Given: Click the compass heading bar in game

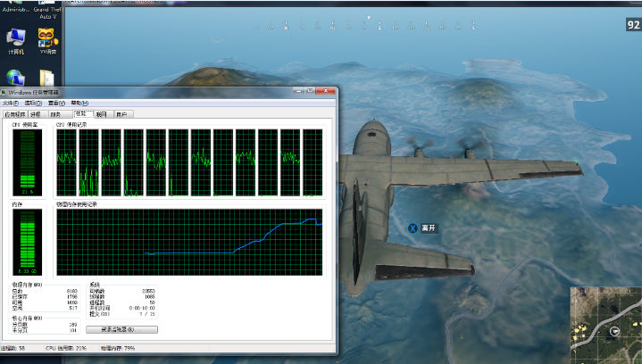Looking at the screenshot, I should [x=363, y=25].
